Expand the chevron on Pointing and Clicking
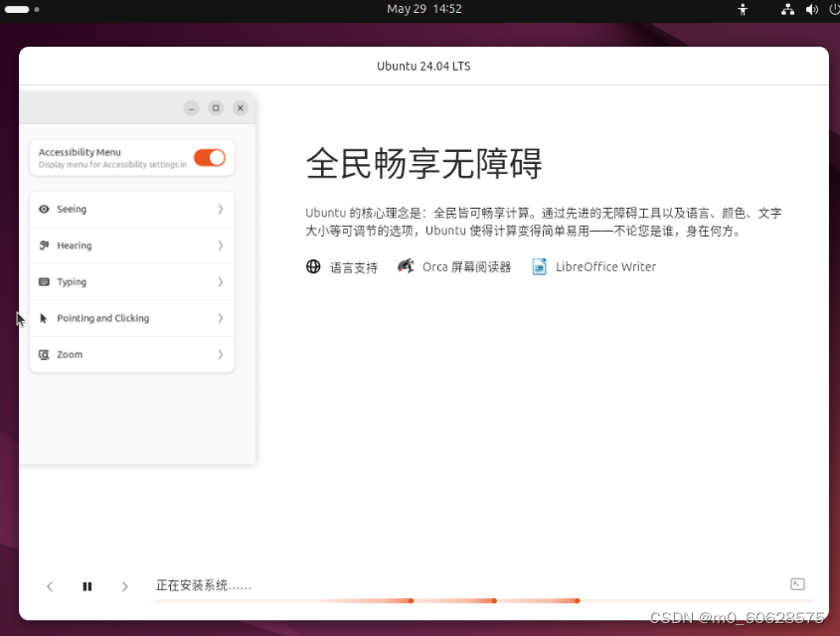Image resolution: width=840 pixels, height=636 pixels. [x=220, y=319]
